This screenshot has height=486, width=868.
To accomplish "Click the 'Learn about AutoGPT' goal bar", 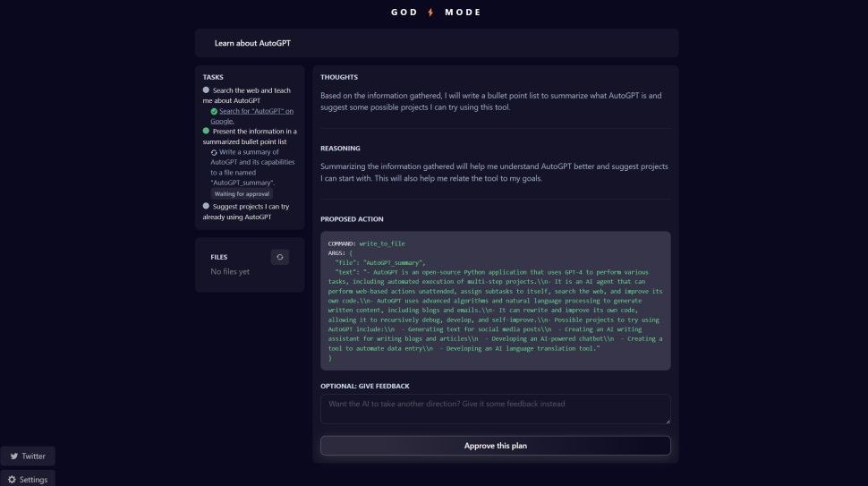I will 437,43.
